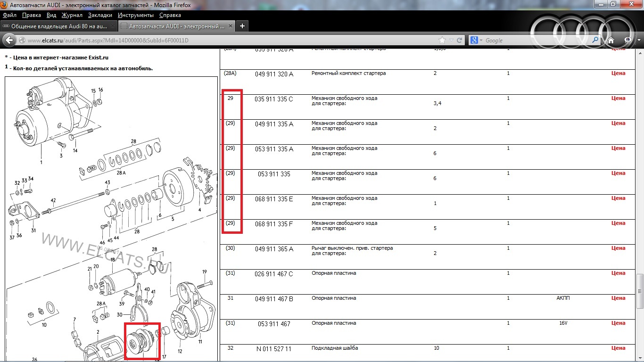Open the URL history dropdown arrow
Screen dimensions: 644x362
451,41
